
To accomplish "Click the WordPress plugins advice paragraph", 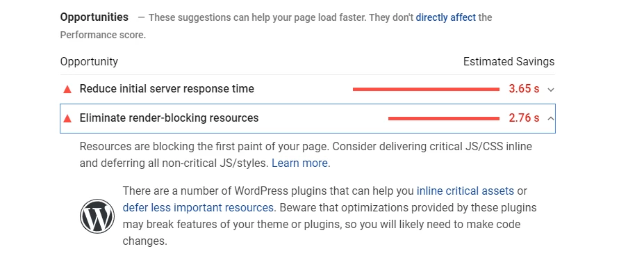I will 329,216.
